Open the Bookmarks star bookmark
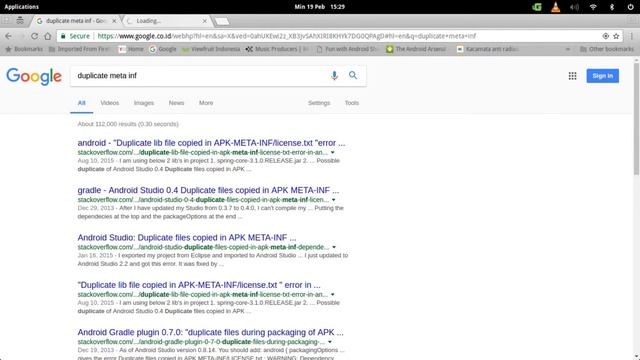640x360 pixels. click(x=24, y=49)
